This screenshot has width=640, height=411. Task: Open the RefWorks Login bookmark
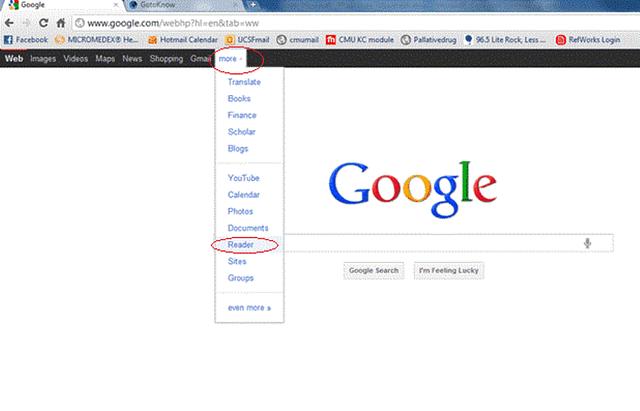pos(588,40)
